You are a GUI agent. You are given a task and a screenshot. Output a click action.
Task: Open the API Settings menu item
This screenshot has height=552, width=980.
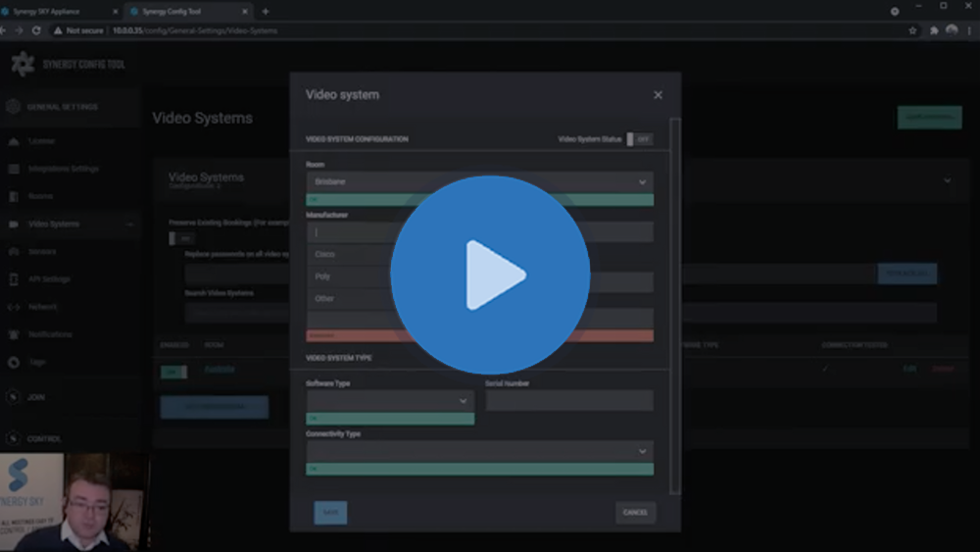tap(49, 278)
